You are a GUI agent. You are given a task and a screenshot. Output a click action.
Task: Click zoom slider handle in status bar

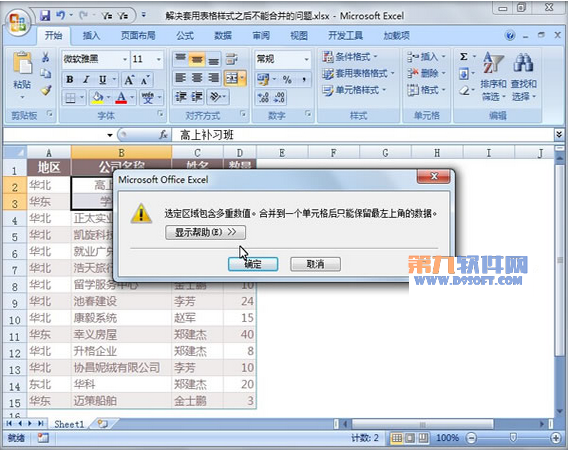(513, 438)
